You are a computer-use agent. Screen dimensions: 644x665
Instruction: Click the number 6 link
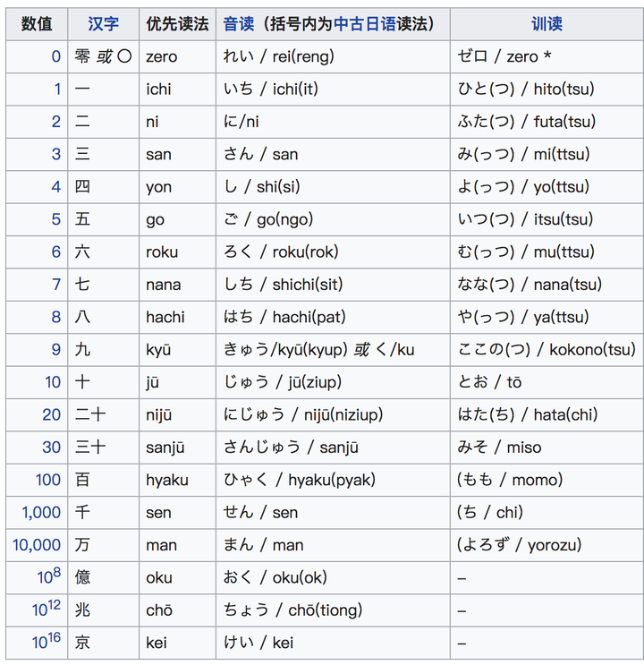point(56,252)
